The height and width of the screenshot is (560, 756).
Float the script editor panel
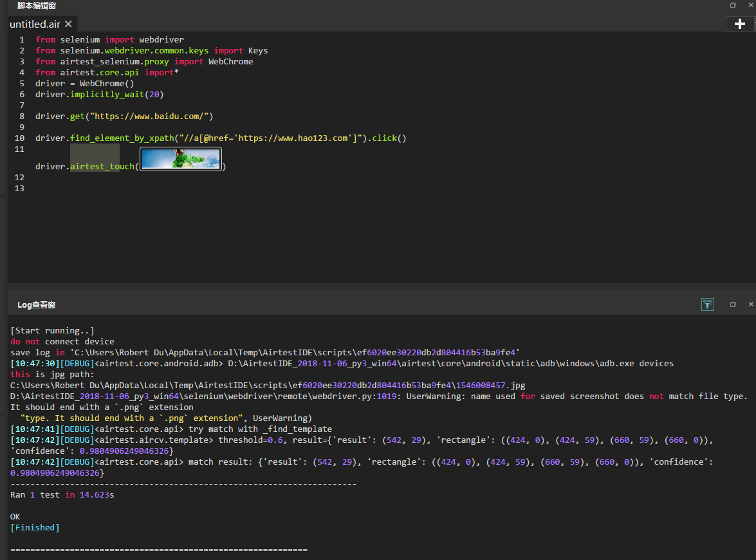click(x=733, y=5)
